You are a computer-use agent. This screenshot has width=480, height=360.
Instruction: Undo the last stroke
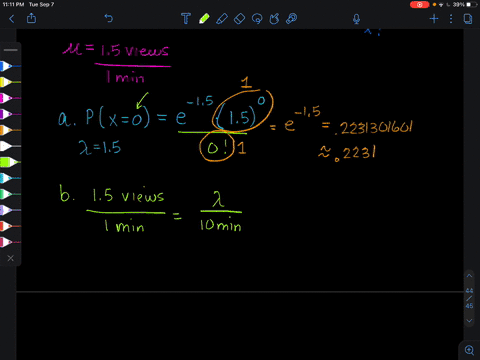[x=109, y=18]
